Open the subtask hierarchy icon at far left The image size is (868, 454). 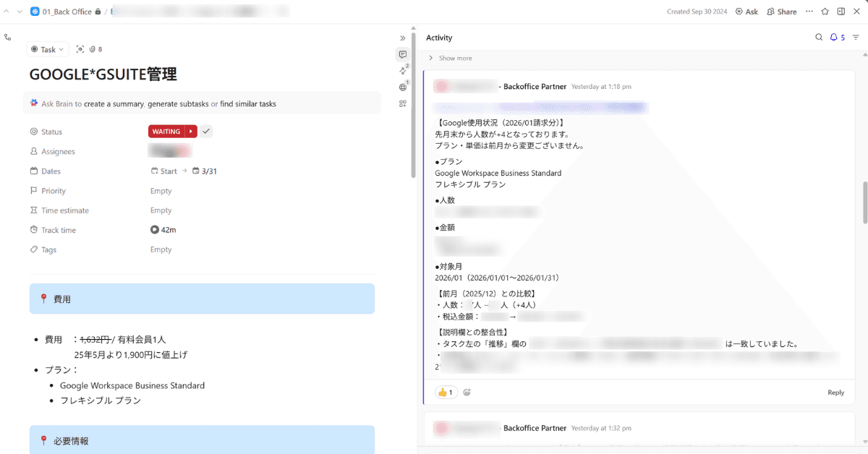pos(8,38)
